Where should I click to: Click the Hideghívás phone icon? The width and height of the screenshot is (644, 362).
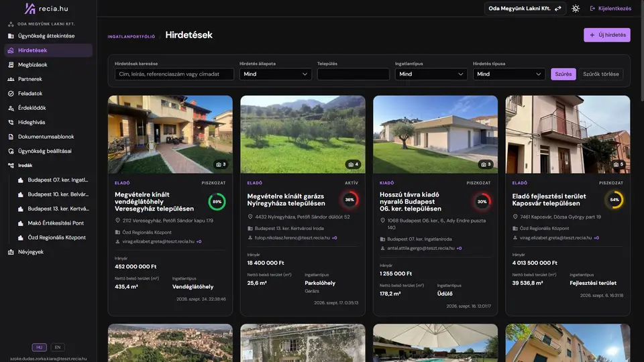[11, 122]
